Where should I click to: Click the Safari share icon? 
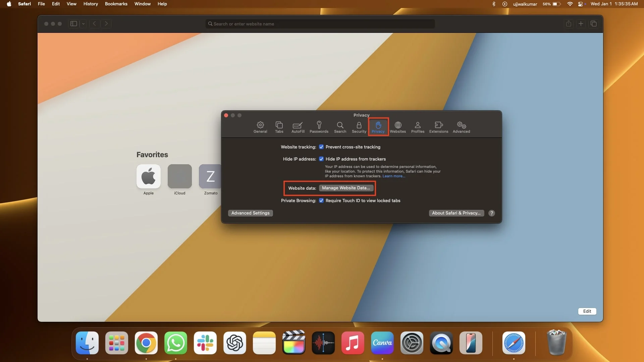pyautogui.click(x=569, y=23)
